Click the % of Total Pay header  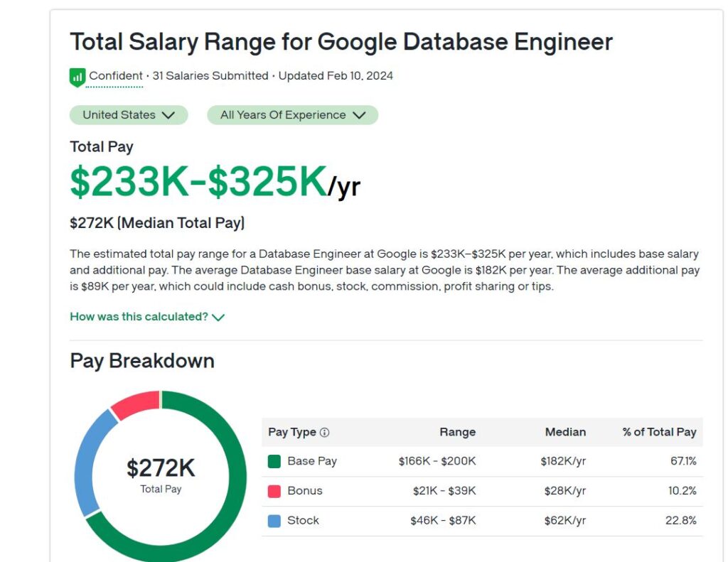[659, 432]
